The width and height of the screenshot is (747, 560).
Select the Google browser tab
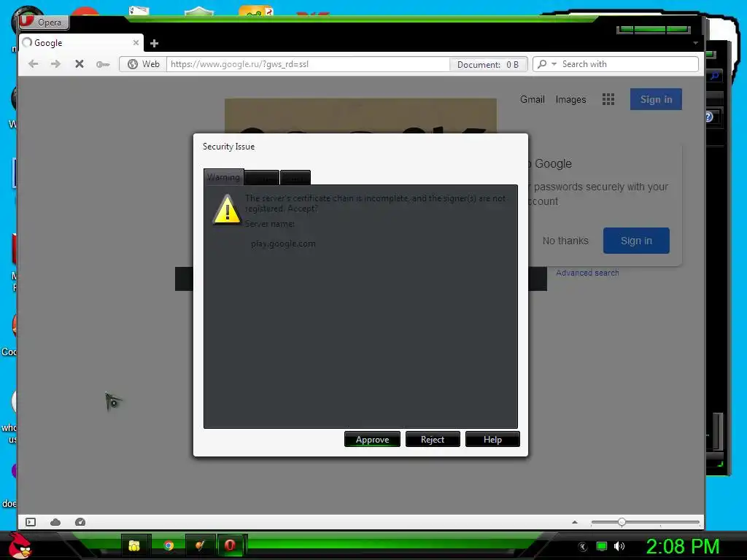point(81,43)
